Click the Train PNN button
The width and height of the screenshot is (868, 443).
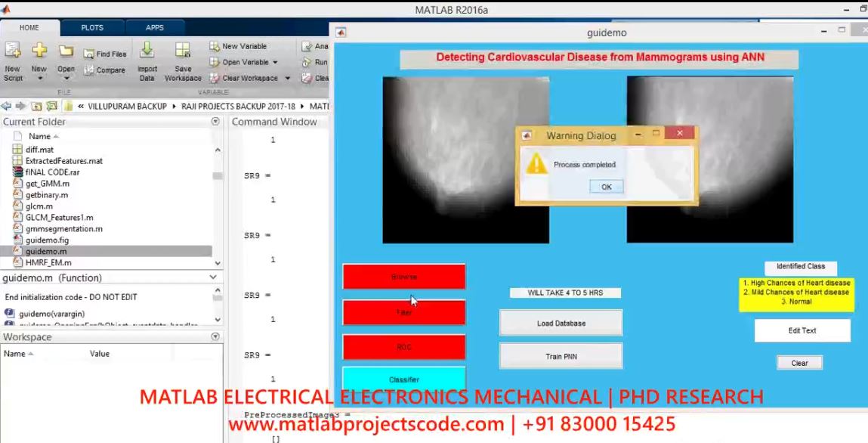click(561, 356)
